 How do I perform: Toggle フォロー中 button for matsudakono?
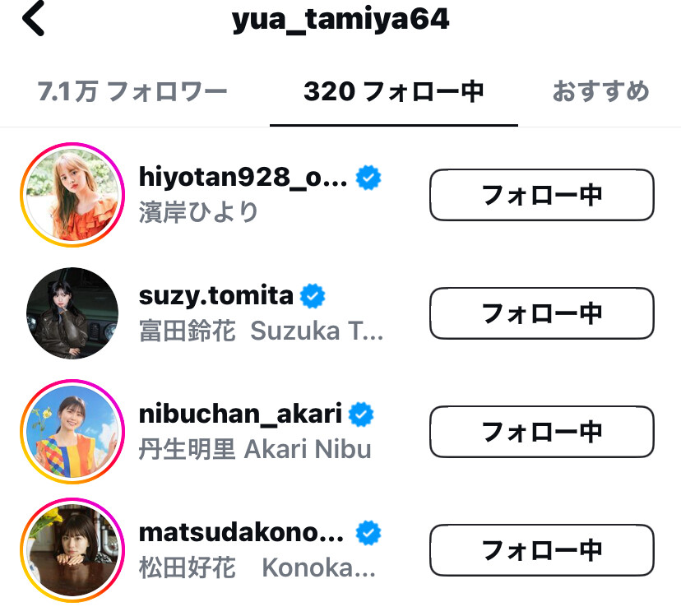point(541,550)
